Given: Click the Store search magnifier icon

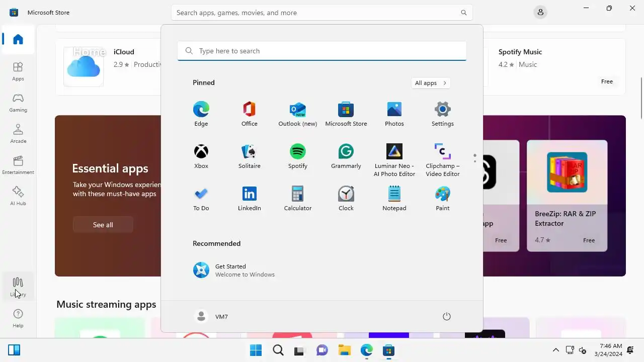Looking at the screenshot, I should click(463, 13).
